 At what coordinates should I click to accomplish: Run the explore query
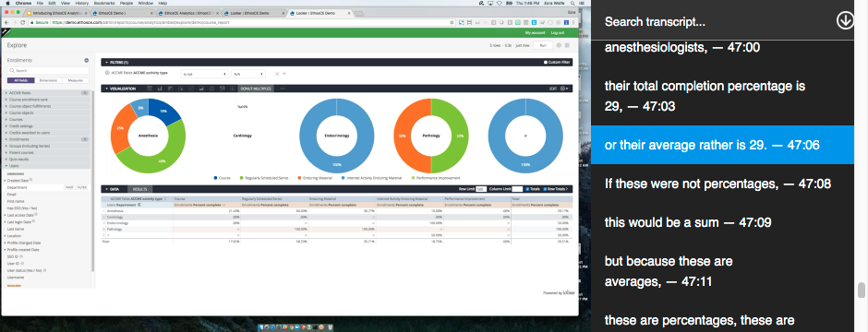coord(543,45)
